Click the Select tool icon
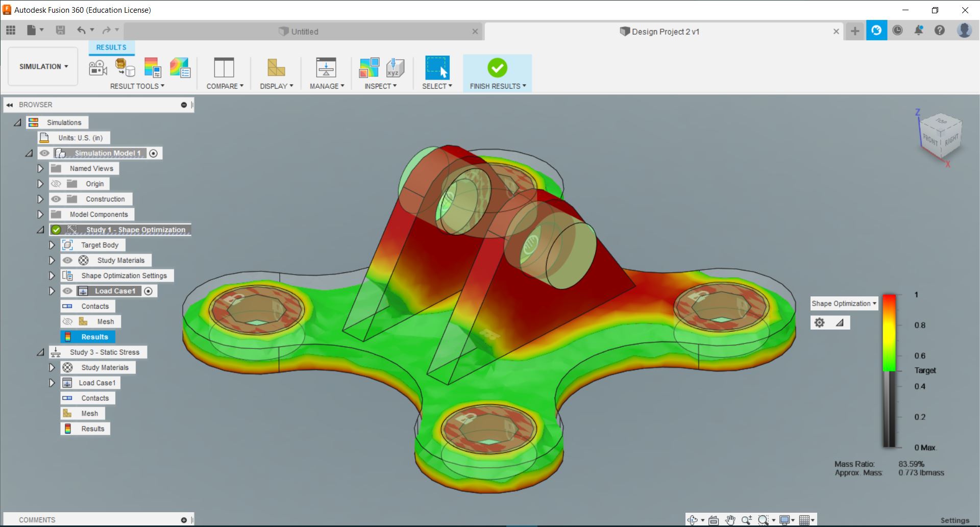This screenshot has width=980, height=527. tap(437, 68)
